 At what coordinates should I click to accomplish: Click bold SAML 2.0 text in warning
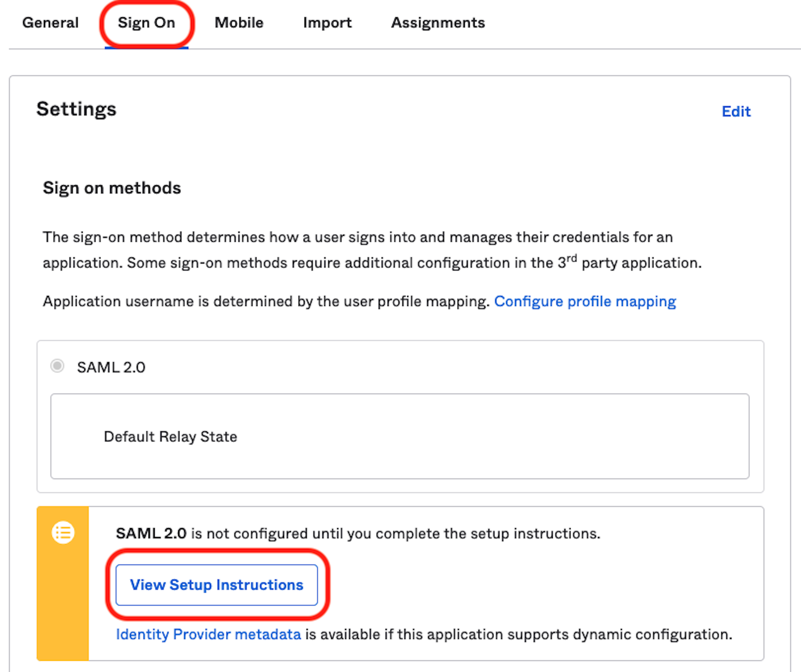(151, 533)
